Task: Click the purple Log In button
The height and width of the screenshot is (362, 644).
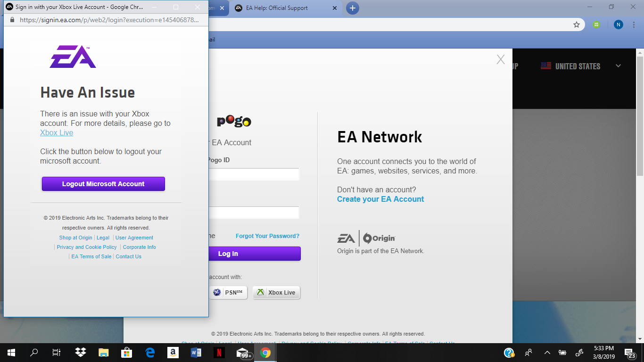Action: [255, 254]
